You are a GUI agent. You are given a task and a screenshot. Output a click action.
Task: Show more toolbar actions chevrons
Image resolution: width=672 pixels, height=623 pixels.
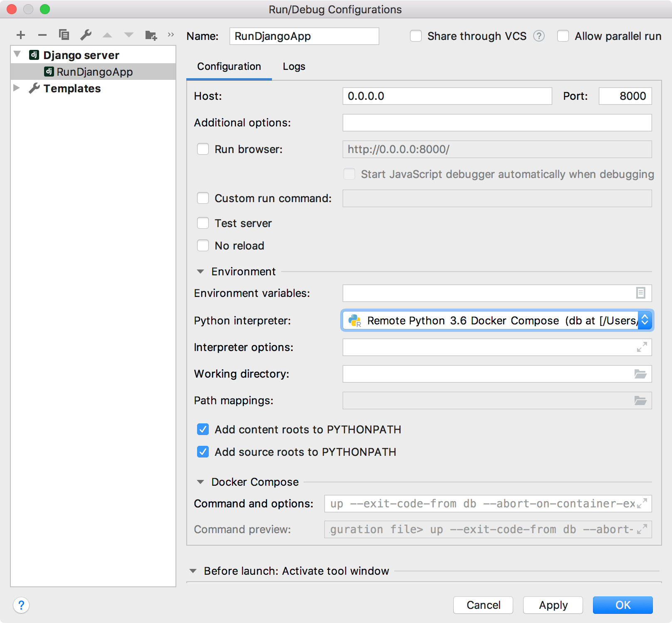click(170, 35)
